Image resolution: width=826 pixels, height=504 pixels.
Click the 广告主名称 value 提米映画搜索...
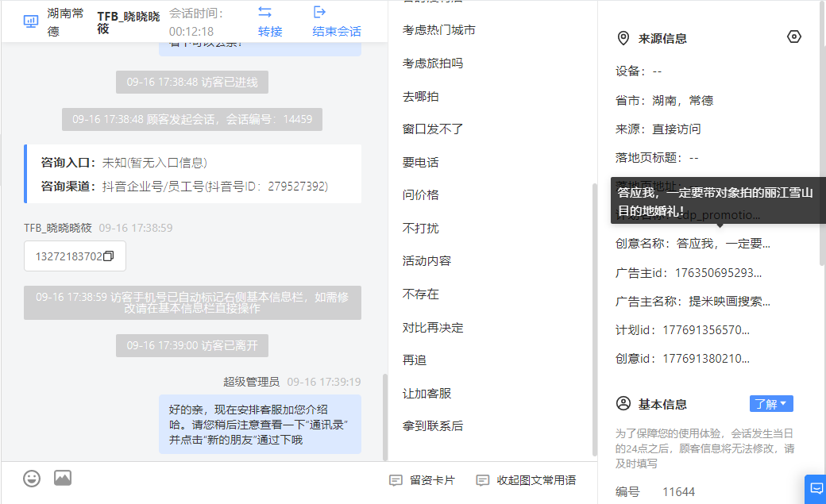pyautogui.click(x=730, y=302)
